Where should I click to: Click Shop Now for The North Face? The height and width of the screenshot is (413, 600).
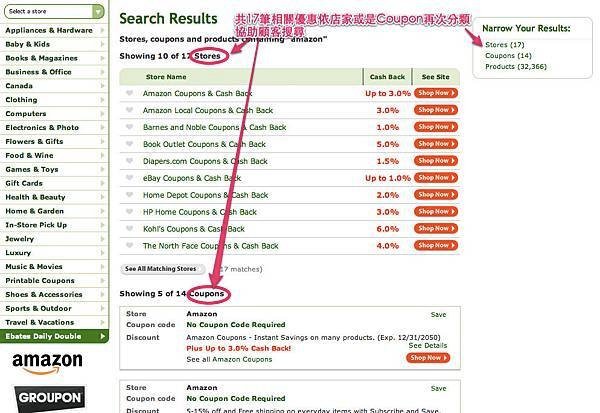[x=436, y=245]
